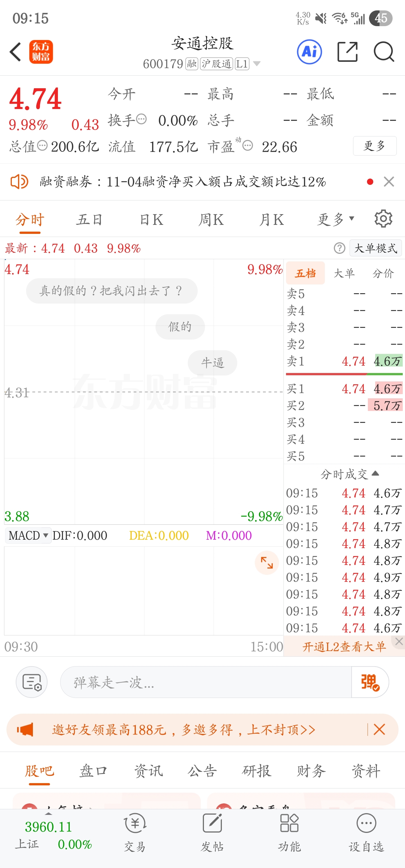
Task: Expand stock title dropdown triangle
Action: (x=256, y=64)
